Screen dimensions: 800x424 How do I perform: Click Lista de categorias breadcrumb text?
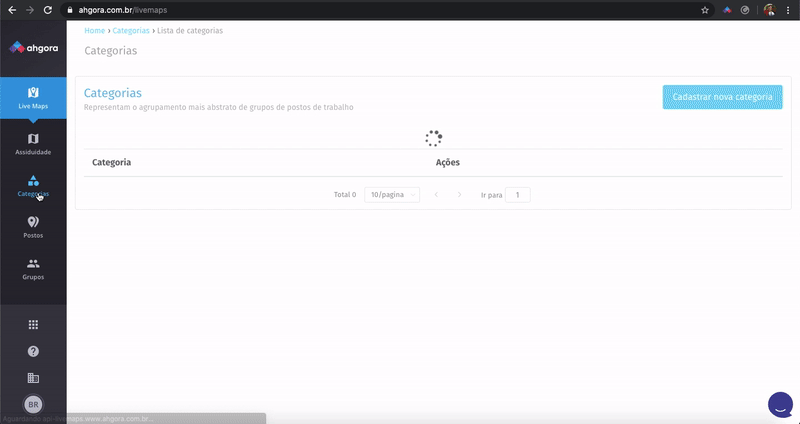[x=190, y=31]
